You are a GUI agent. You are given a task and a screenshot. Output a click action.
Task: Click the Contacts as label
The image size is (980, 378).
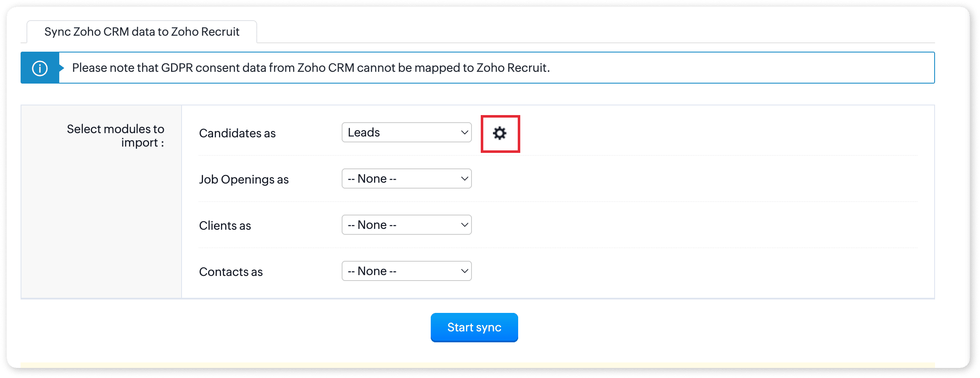point(231,272)
